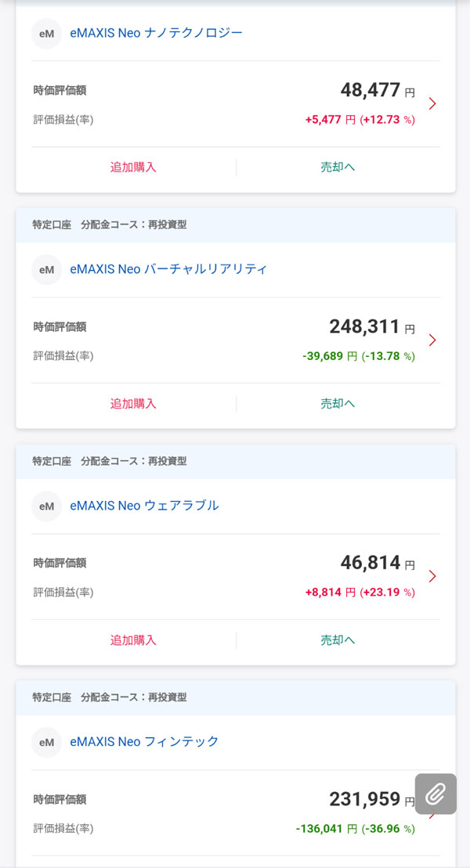470x868 pixels.
Task: Expand details arrow for ウェアラブル valuation
Action: [x=432, y=576]
